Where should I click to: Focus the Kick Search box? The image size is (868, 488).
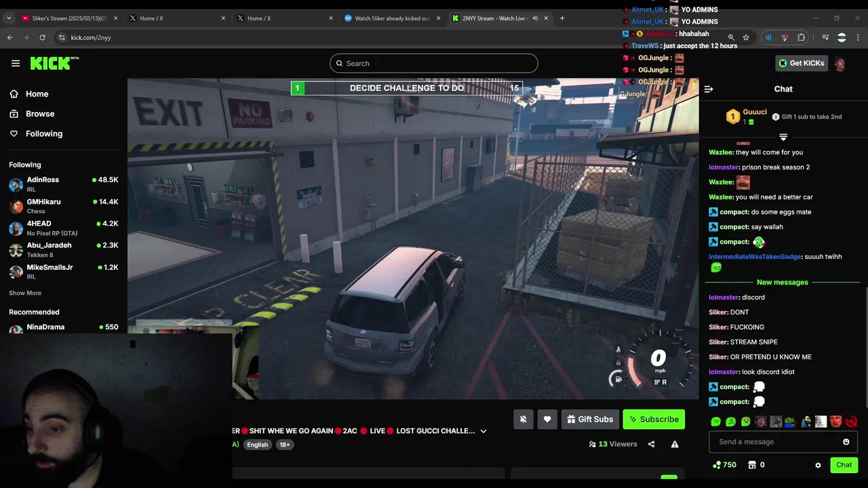tap(434, 63)
